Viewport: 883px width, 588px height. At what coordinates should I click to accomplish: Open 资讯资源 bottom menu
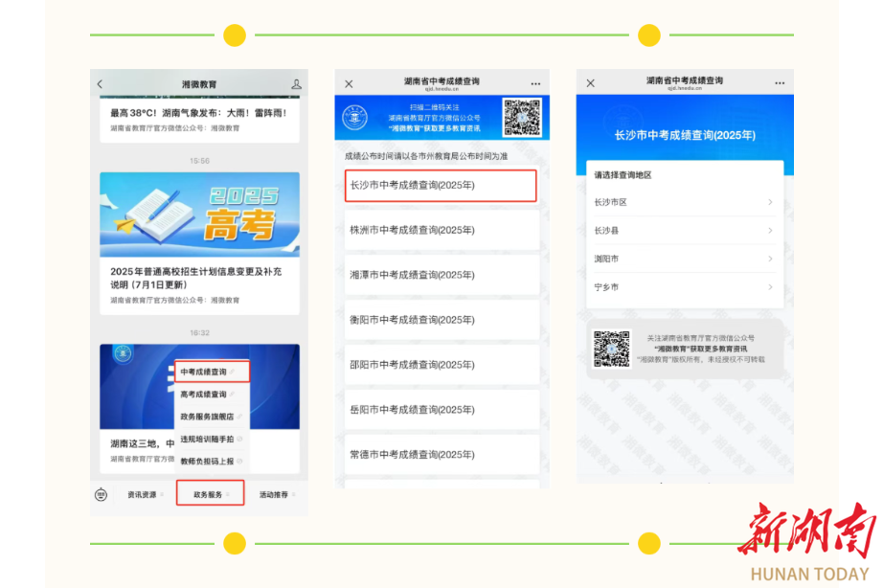click(x=146, y=494)
